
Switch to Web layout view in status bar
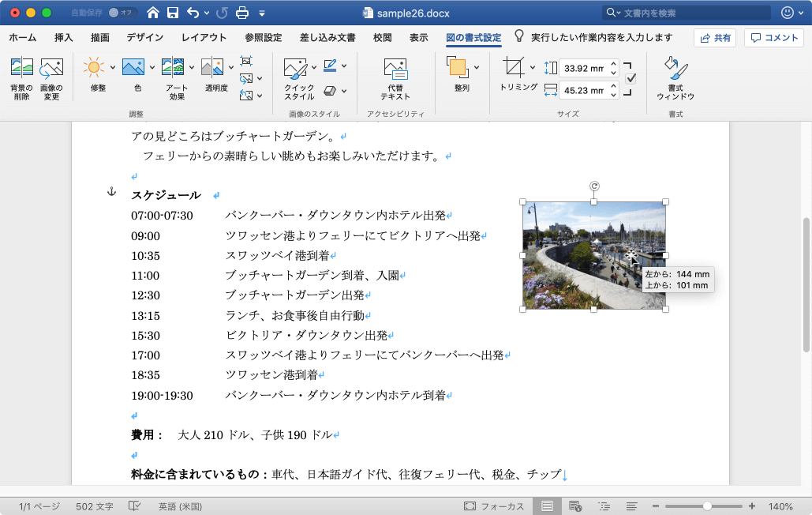tap(575, 506)
